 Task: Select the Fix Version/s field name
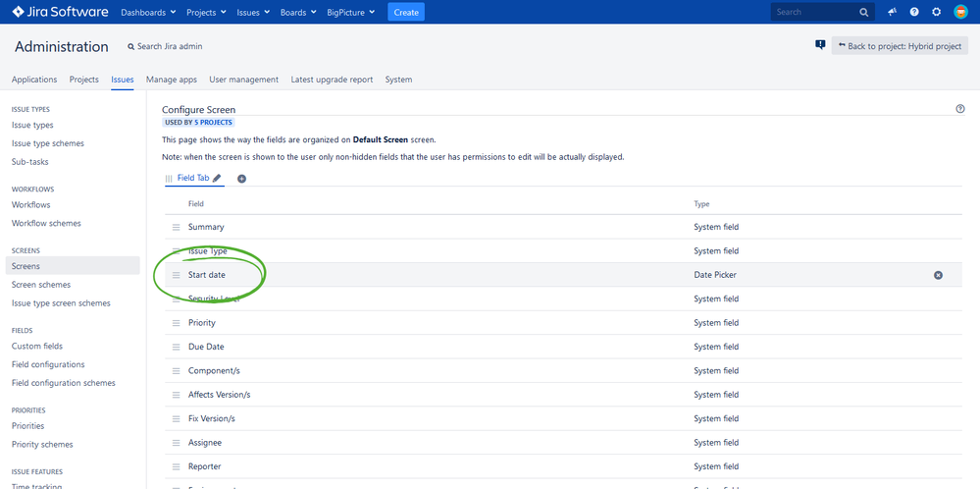click(x=212, y=418)
